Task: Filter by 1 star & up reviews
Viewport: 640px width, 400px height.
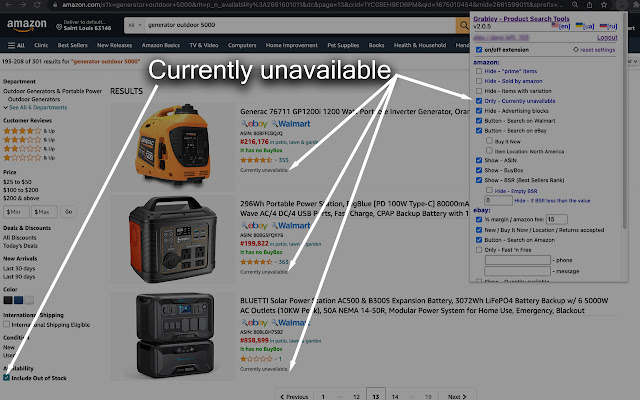Action: pyautogui.click(x=29, y=158)
